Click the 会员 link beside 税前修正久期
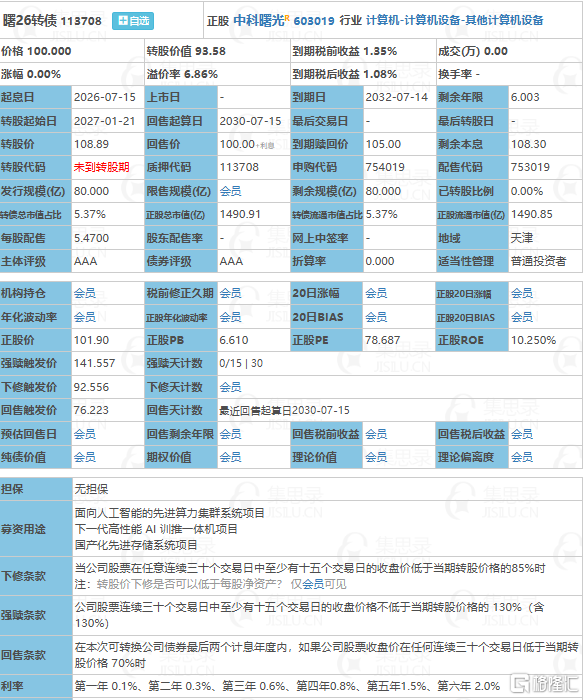The width and height of the screenshot is (585, 700). click(x=230, y=293)
